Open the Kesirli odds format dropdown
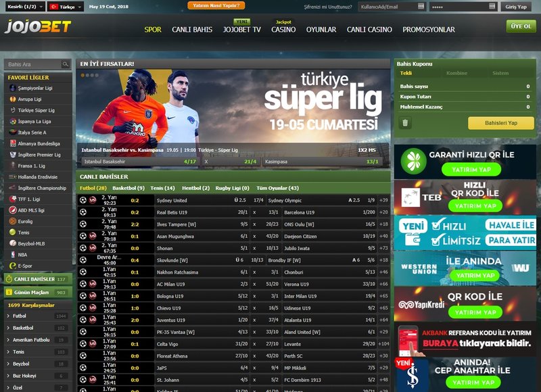This screenshot has height=392, width=541. click(x=22, y=7)
